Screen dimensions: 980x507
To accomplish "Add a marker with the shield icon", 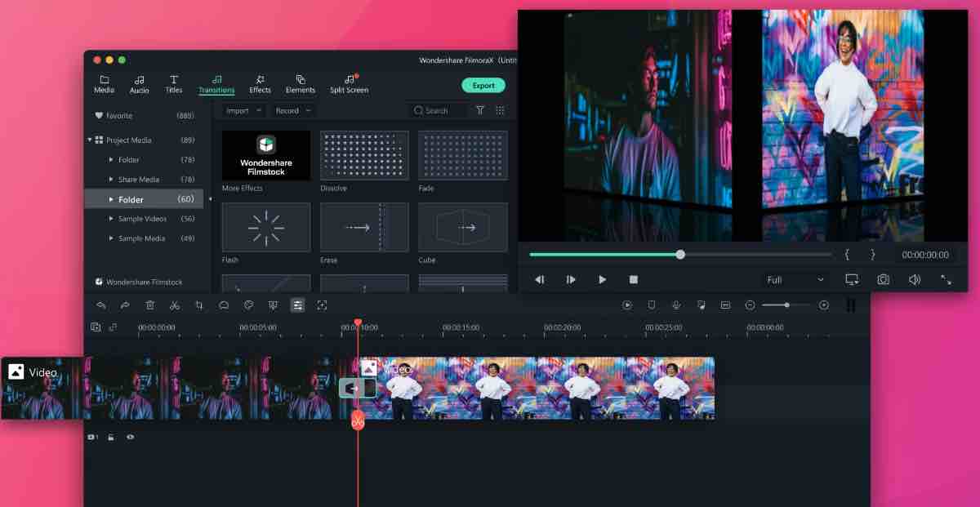I will [x=652, y=305].
